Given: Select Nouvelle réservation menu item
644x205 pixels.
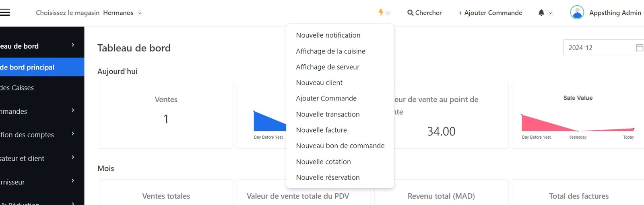Looking at the screenshot, I should 328,178.
